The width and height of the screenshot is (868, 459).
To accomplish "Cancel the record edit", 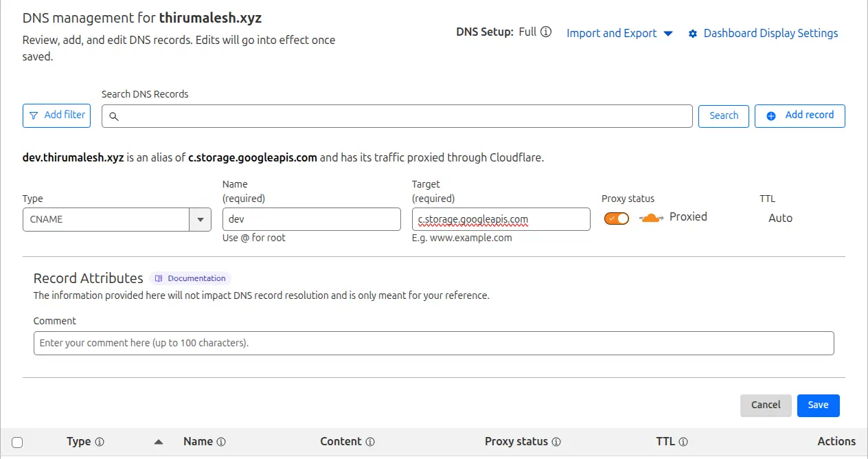I will pyautogui.click(x=766, y=405).
